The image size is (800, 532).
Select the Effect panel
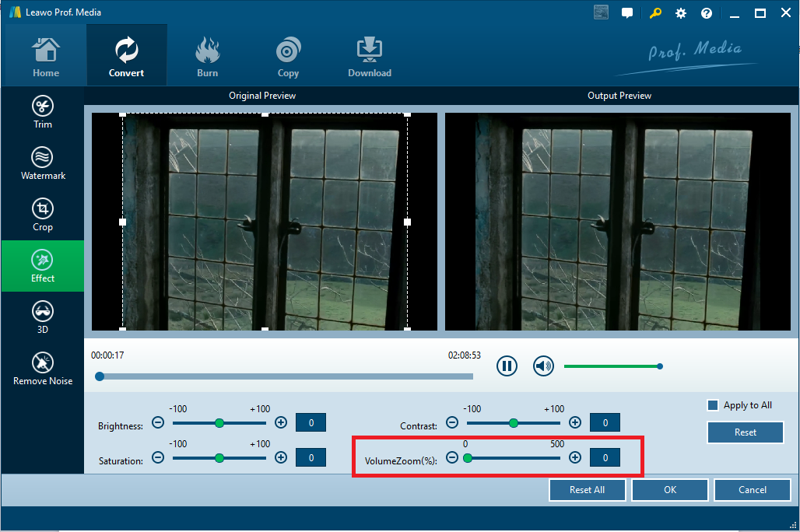coord(43,266)
